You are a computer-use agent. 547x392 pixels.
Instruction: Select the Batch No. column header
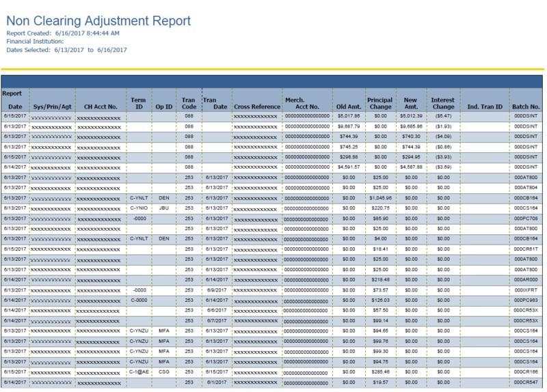click(x=525, y=107)
